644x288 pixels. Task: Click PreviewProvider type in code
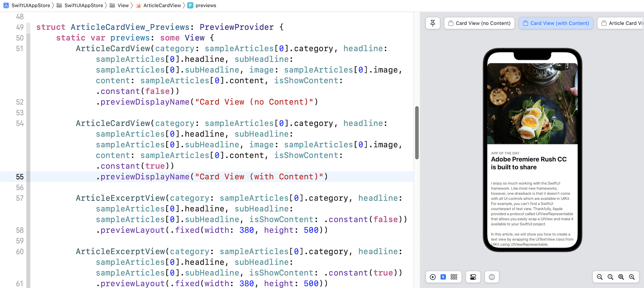pos(237,27)
